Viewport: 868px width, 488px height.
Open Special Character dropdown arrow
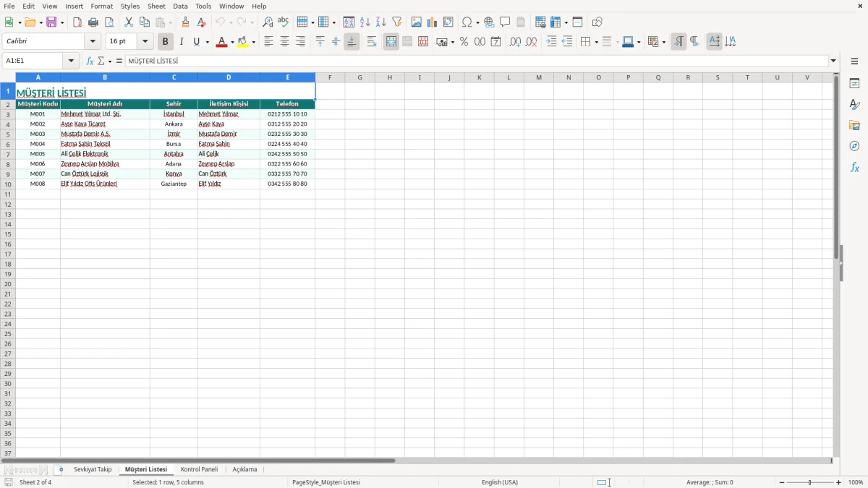pos(477,23)
